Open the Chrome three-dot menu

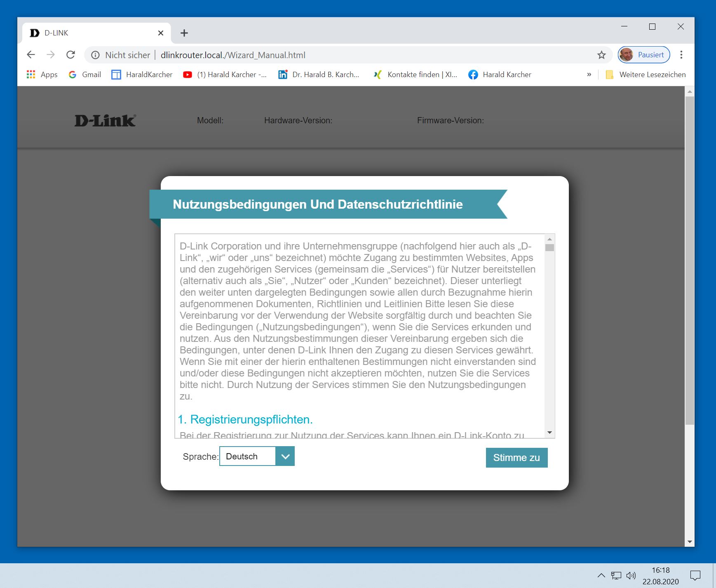click(681, 55)
